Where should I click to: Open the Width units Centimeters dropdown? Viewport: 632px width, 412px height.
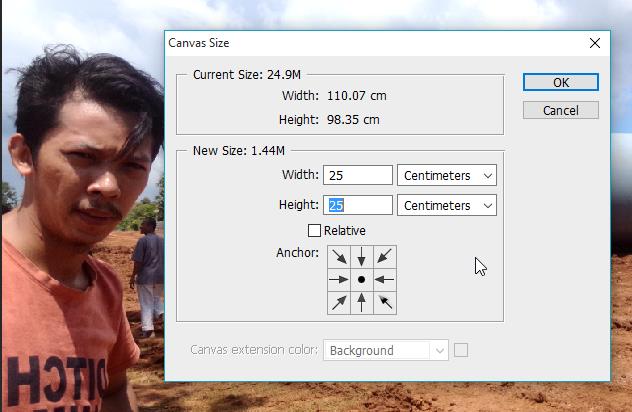click(447, 175)
